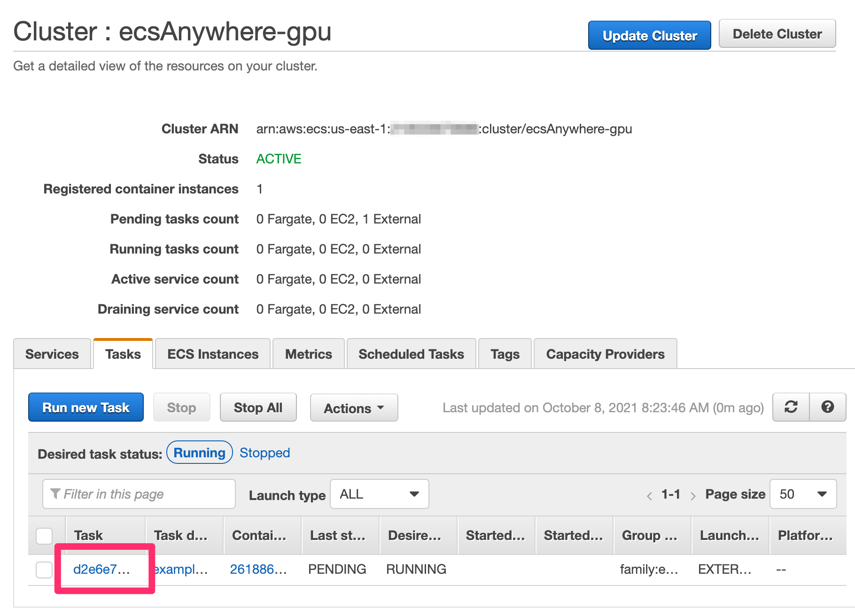Click the Stop button

181,407
